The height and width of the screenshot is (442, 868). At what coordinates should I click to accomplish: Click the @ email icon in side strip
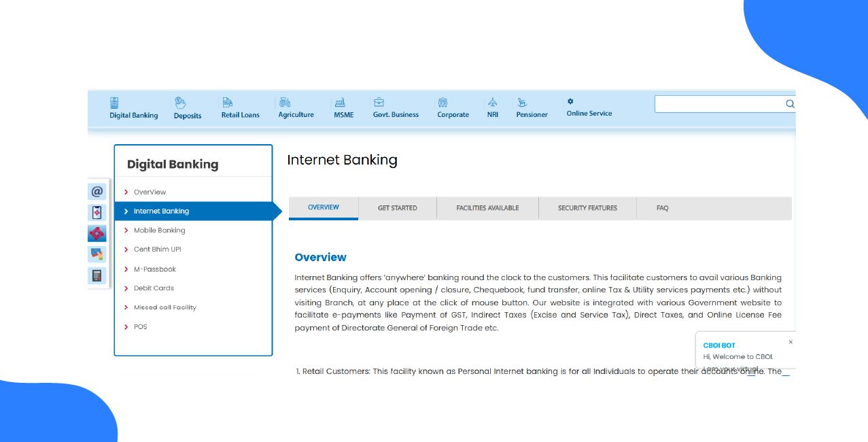(x=97, y=192)
